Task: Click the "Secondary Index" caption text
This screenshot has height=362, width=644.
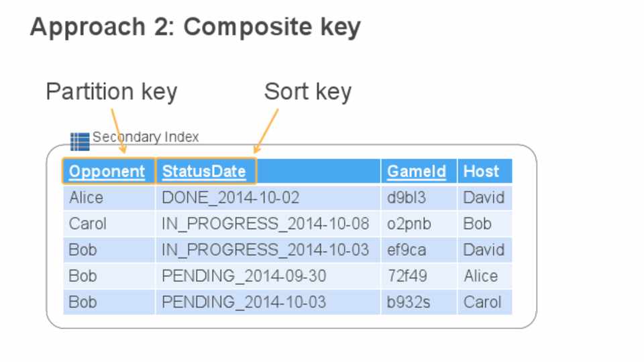Action: coord(146,137)
